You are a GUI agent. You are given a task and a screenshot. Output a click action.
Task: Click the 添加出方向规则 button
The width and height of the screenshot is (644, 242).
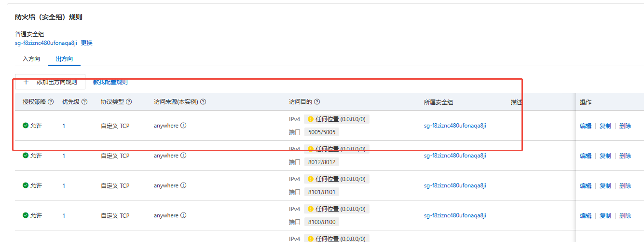50,82
